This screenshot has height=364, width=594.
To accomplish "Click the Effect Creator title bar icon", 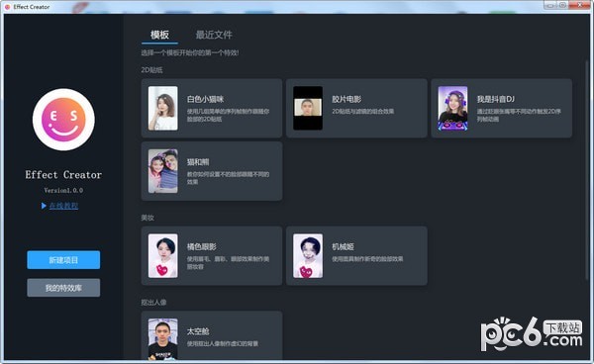I will 7,7.
